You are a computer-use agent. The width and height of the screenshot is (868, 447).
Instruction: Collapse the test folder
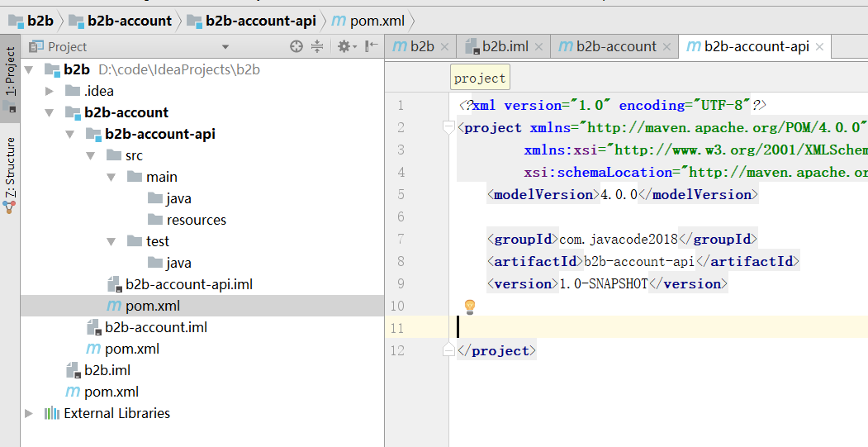pos(111,242)
